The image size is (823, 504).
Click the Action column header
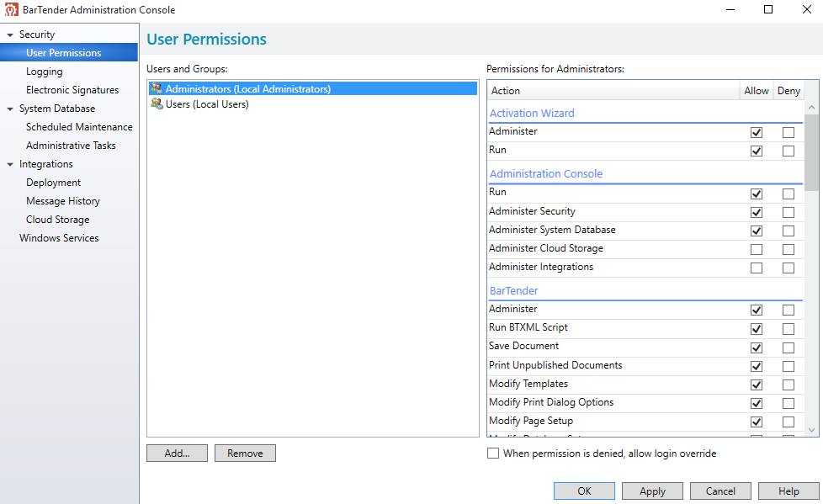pos(613,90)
